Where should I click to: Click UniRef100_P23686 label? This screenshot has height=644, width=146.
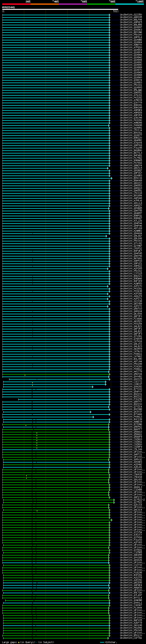[131, 319]
